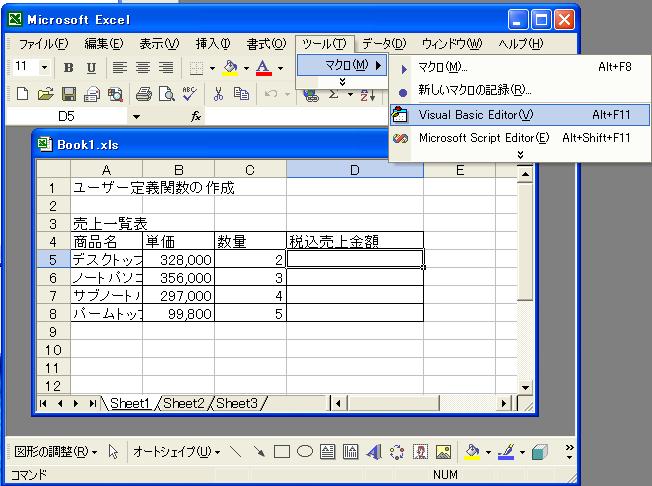Open the オートシェイプ(U) dropdown
The image size is (652, 486).
(x=176, y=451)
